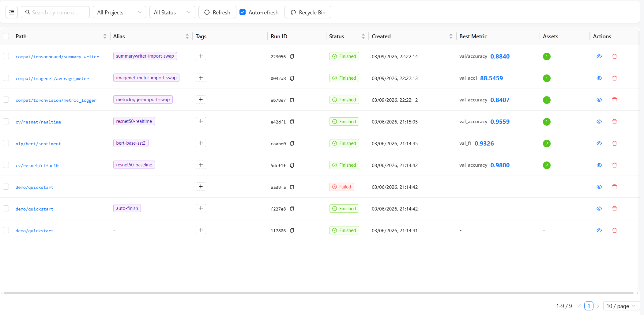Open the All Projects dropdown

tap(119, 12)
